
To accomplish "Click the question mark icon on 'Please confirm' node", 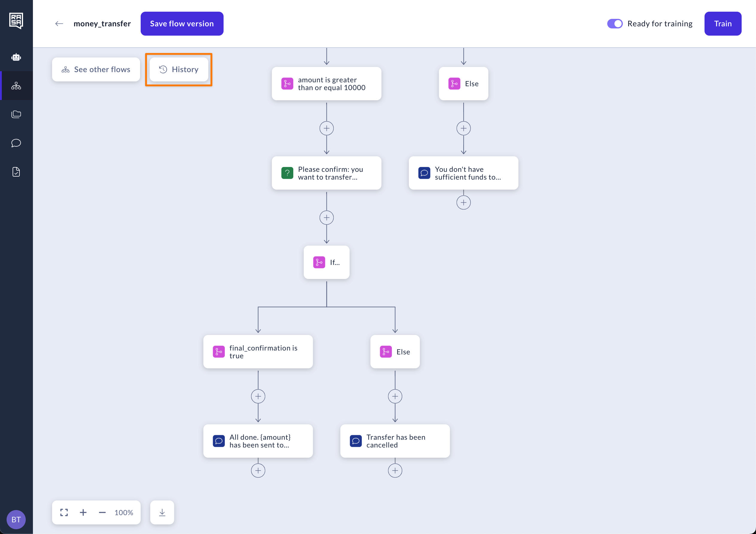I will (289, 172).
